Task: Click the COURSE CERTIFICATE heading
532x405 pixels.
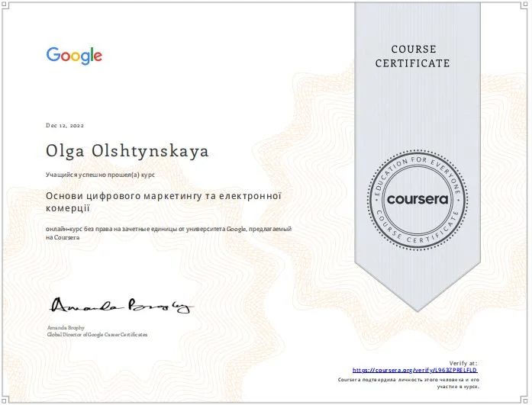Action: click(413, 56)
